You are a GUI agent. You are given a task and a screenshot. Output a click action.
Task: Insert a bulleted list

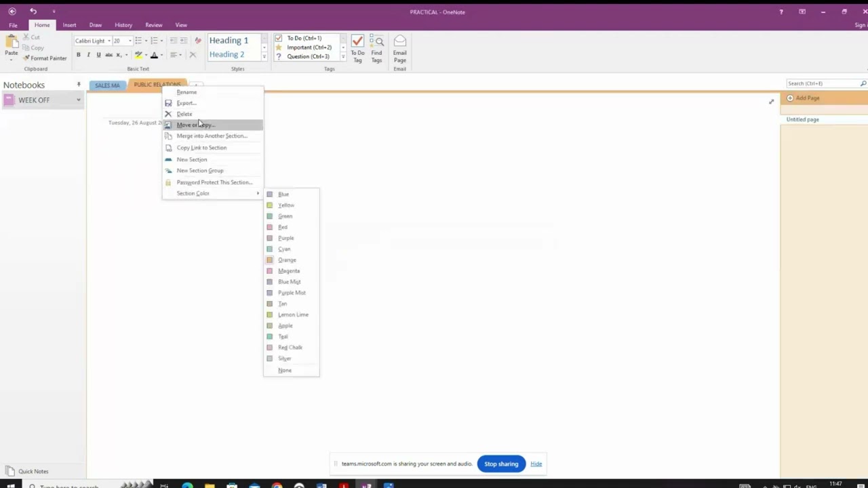138,41
